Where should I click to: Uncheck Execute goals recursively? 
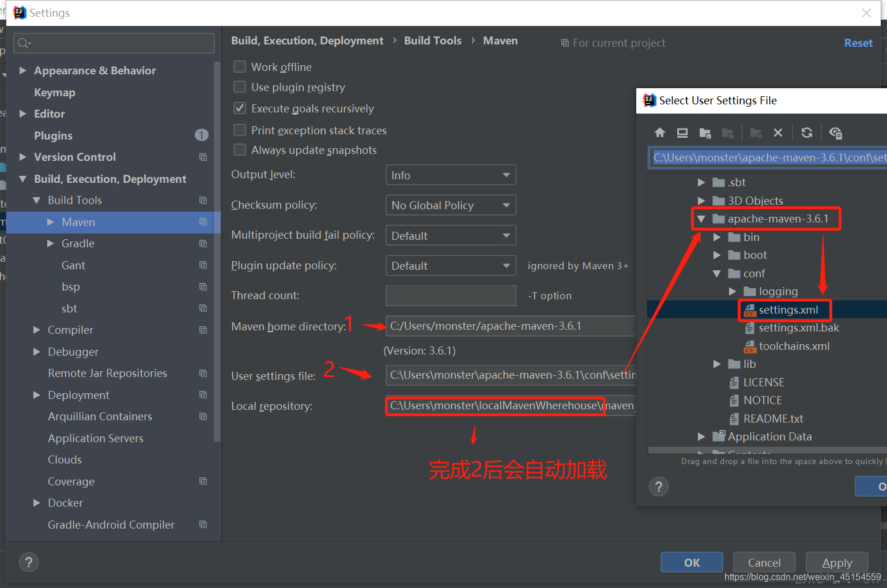click(240, 108)
